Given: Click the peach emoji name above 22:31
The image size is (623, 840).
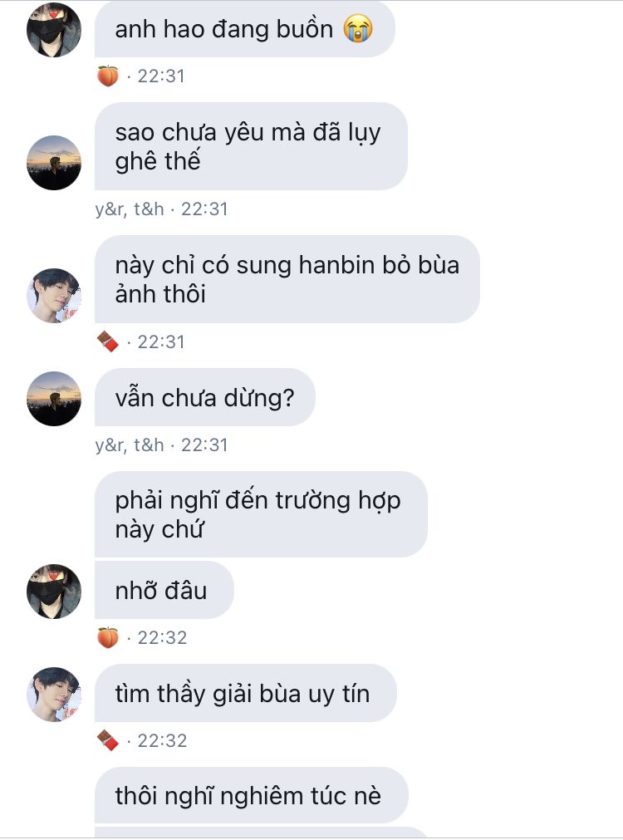Looking at the screenshot, I should point(108,76).
